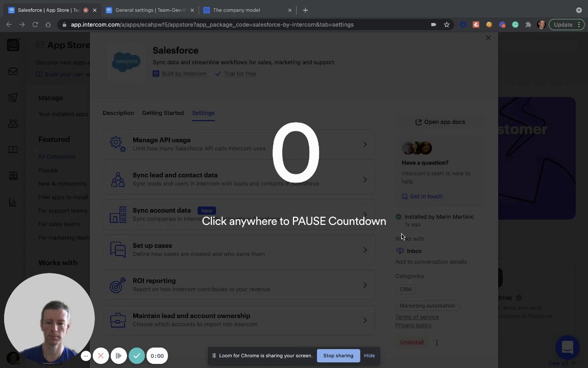Expand Maintain lead and account ownership chevron
This screenshot has height=368, width=588.
coord(365,320)
